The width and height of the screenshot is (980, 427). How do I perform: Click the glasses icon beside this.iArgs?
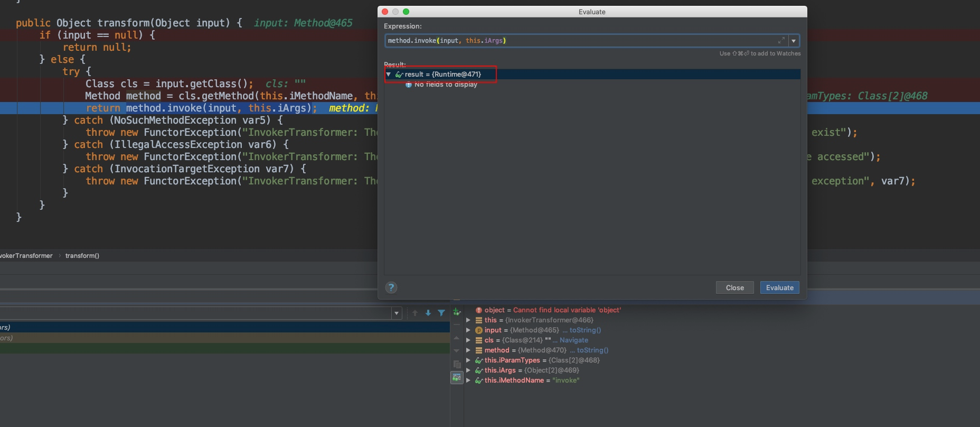click(x=479, y=370)
